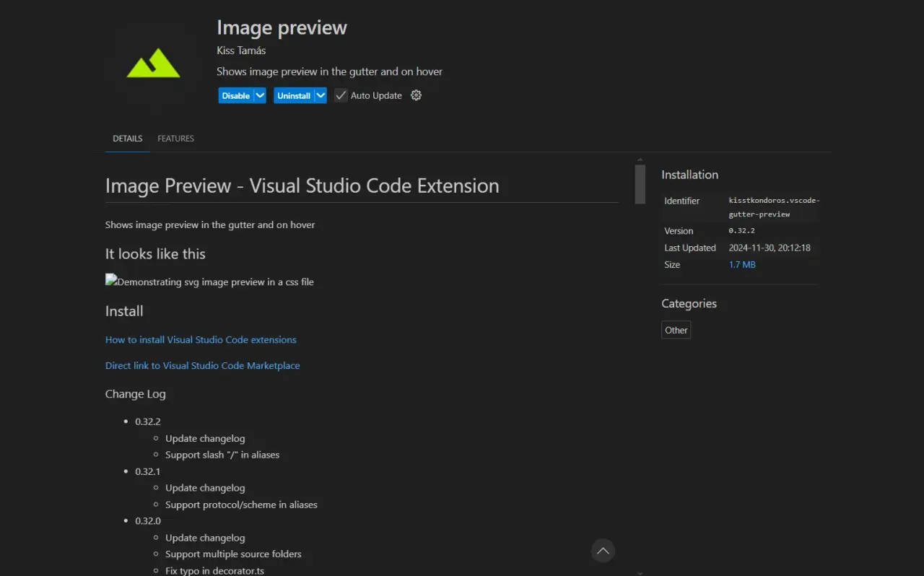Click the Image preview title heading
Viewport: 924px width, 576px height.
click(x=282, y=27)
